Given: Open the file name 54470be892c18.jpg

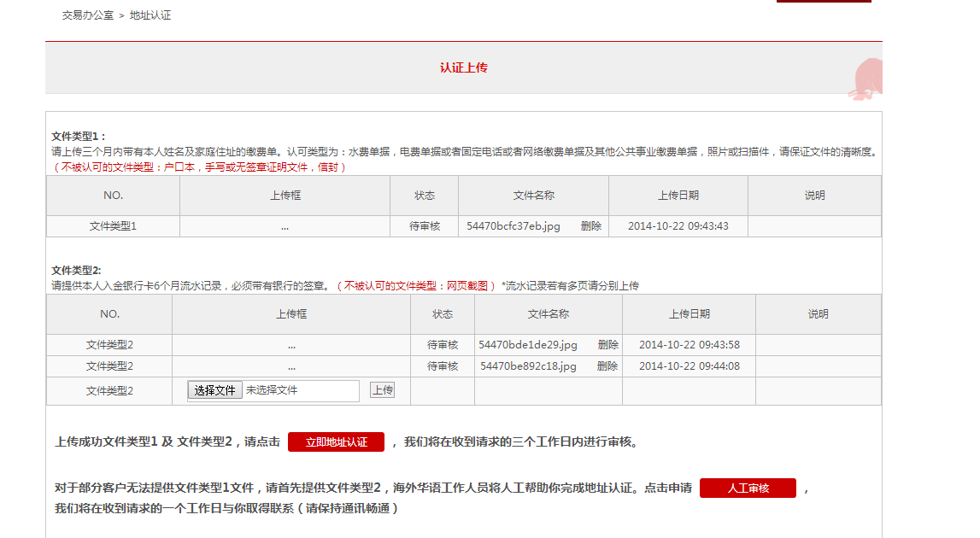Looking at the screenshot, I should coord(528,366).
